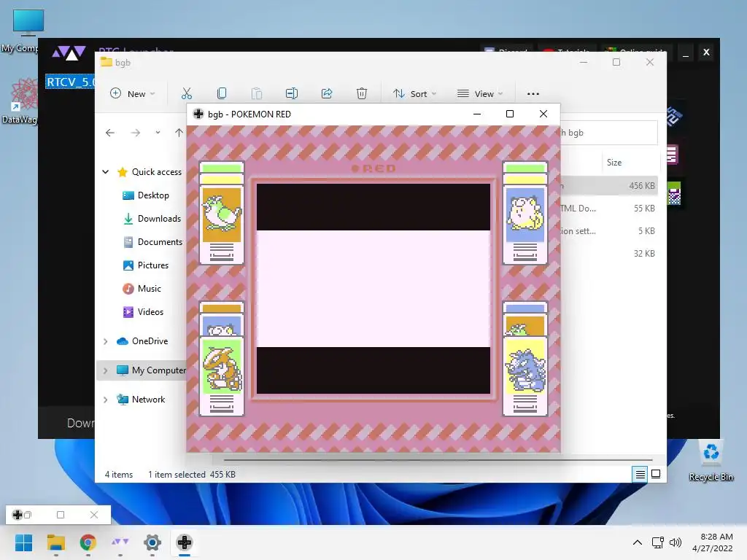Viewport: 747px width, 560px height.
Task: Go up one folder level
Action: pyautogui.click(x=179, y=133)
